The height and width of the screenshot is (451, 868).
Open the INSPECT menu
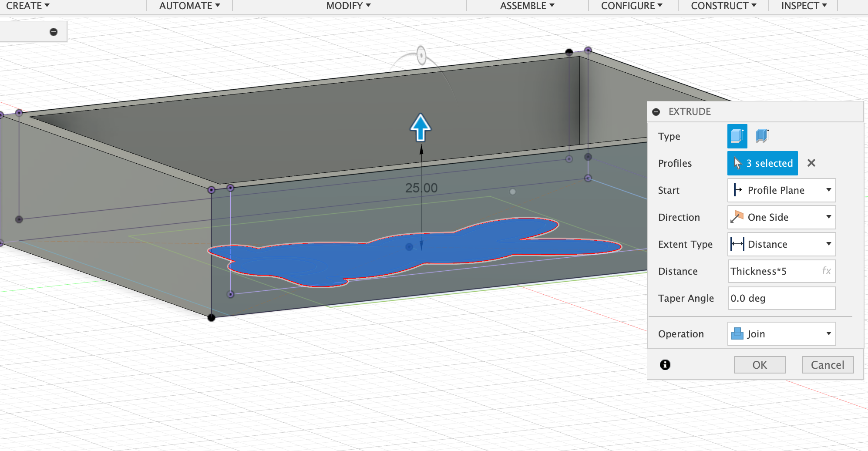point(804,6)
